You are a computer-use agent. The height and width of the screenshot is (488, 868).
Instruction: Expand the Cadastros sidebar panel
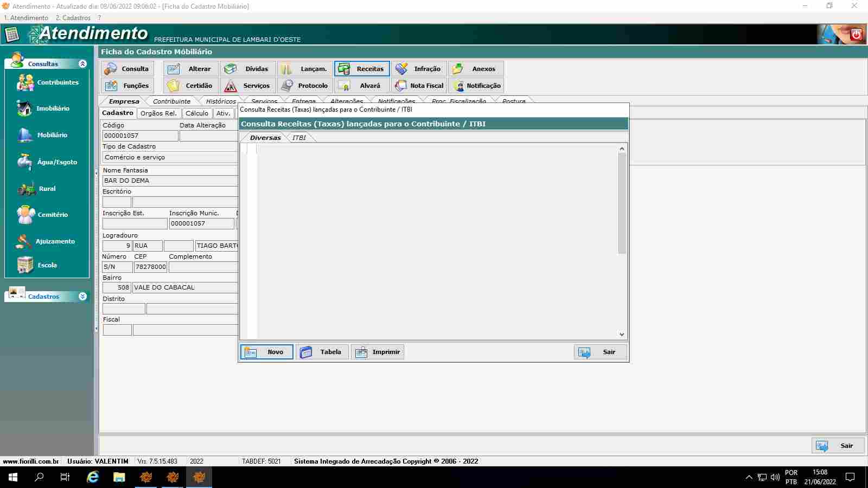tap(82, 297)
